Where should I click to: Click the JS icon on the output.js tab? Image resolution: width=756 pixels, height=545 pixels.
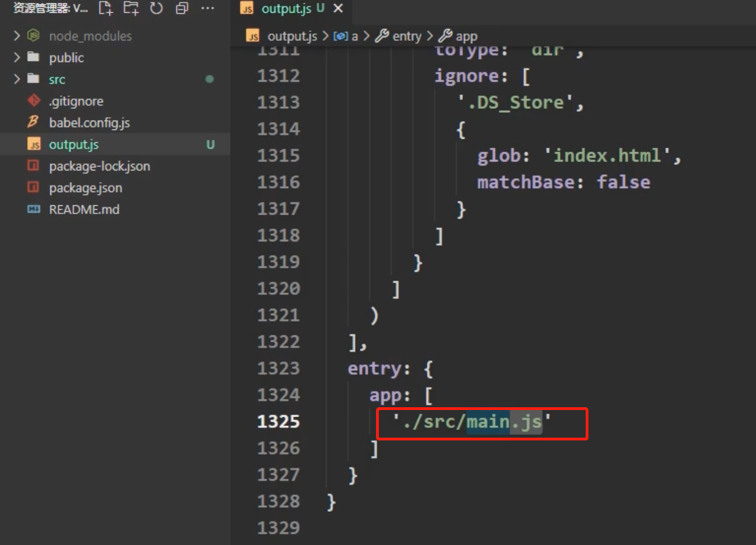point(247,9)
